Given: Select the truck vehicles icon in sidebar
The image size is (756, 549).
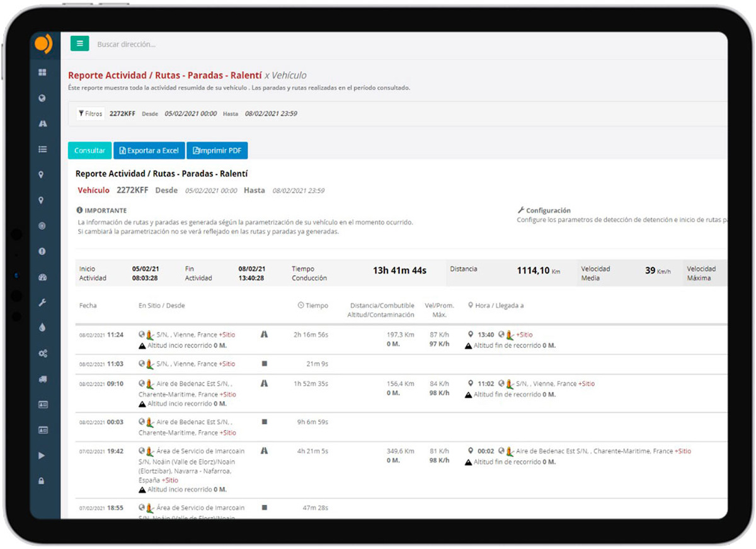Looking at the screenshot, I should [x=42, y=379].
